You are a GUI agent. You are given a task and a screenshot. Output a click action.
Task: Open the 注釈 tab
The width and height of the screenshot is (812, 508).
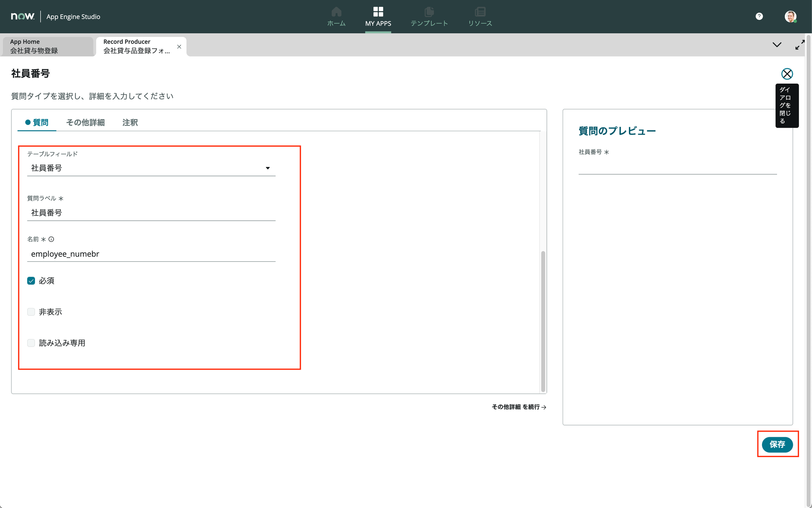(x=130, y=122)
